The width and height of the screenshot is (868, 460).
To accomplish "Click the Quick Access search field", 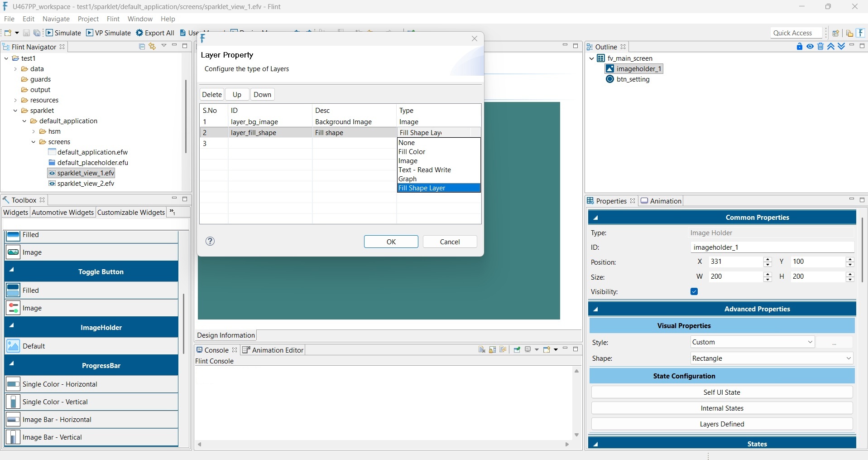I will click(796, 33).
